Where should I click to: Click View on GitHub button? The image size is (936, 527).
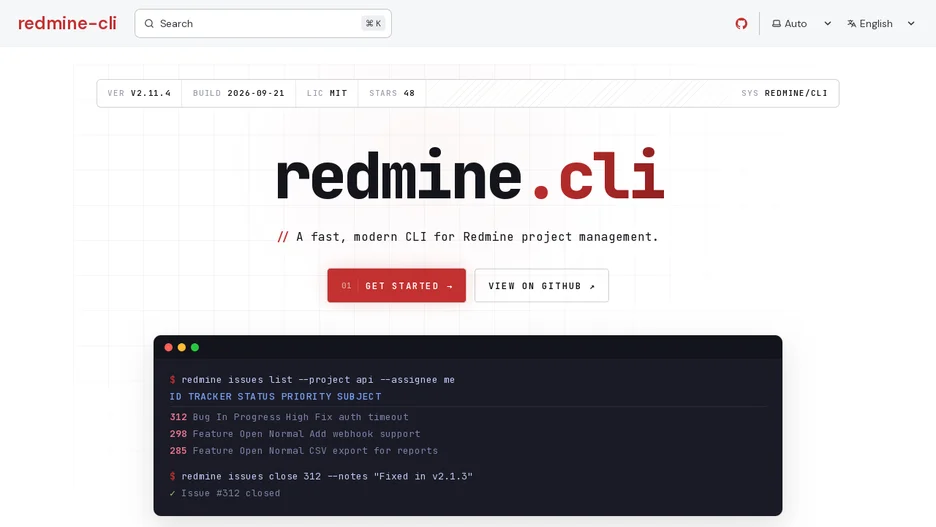coord(541,285)
